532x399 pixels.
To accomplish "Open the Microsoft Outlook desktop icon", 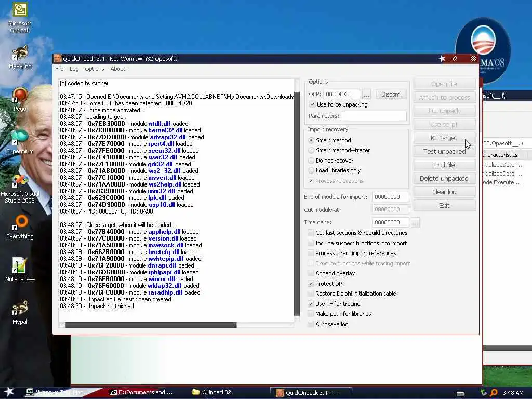I will point(20,17).
